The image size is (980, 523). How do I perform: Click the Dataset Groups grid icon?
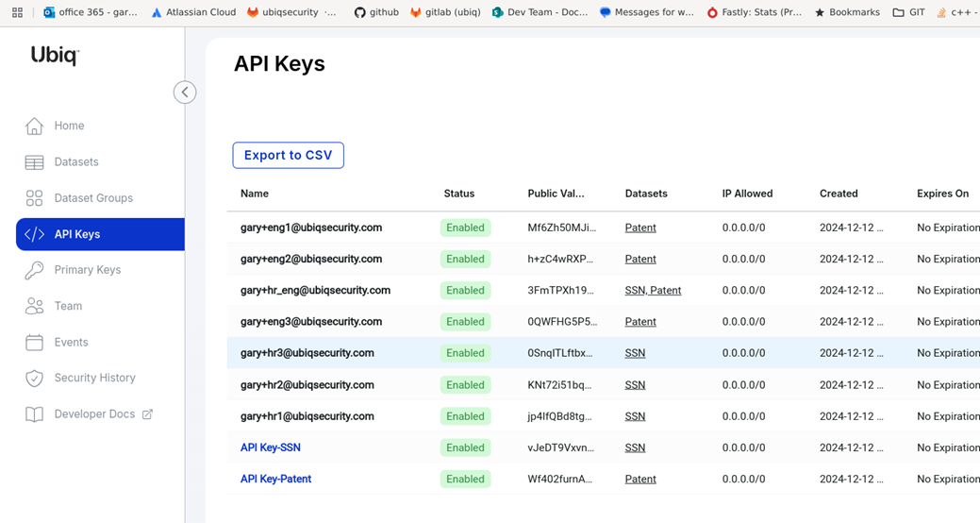point(35,198)
